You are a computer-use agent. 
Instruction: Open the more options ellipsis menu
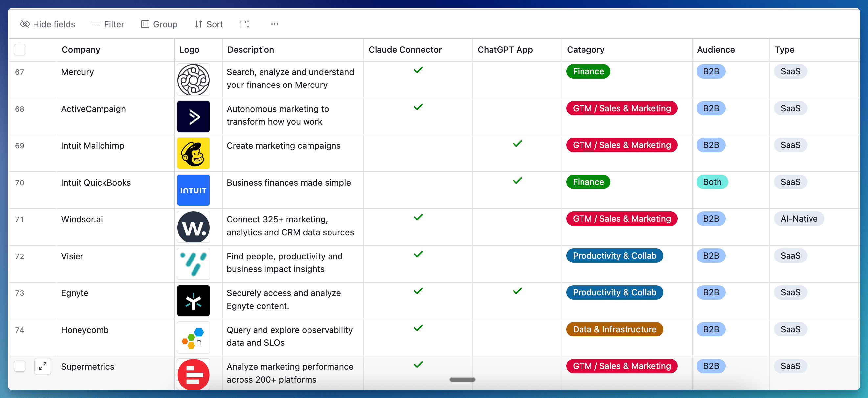click(274, 24)
